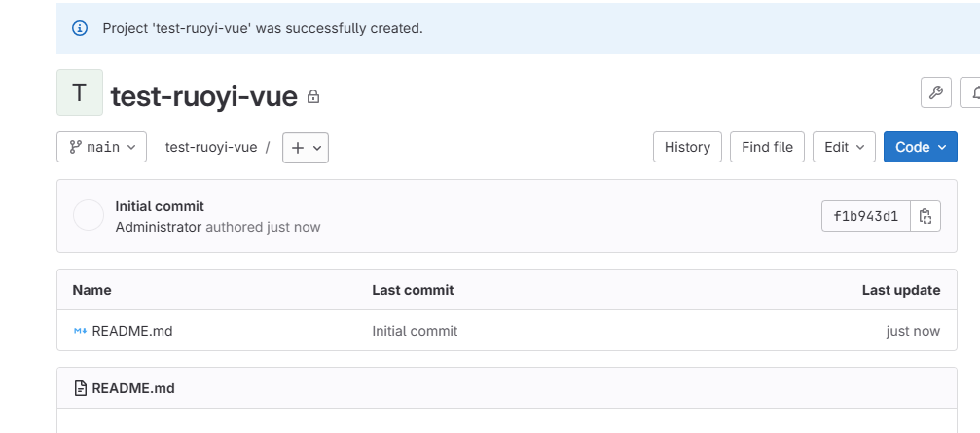
Task: Open the main branch selector dropdown
Action: point(101,147)
